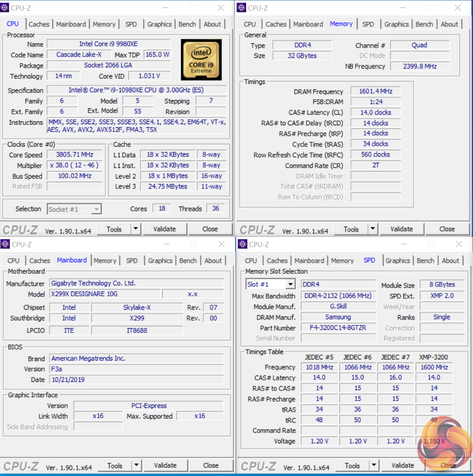The width and height of the screenshot is (473, 476).
Task: Click Validate button in SPD window
Action: [403, 465]
